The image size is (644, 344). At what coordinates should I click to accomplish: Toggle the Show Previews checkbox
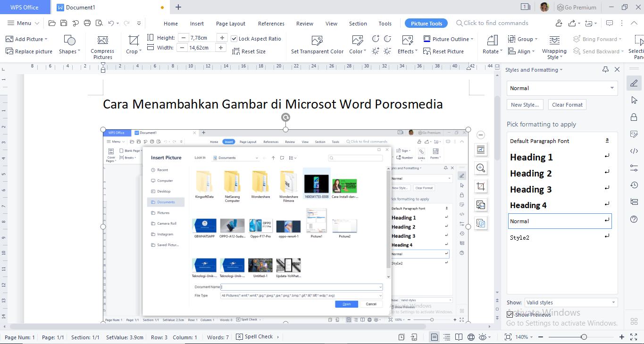tap(510, 314)
